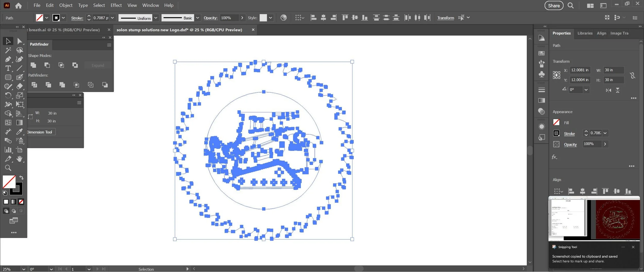
Task: Set None fill mode button
Action: (21, 202)
